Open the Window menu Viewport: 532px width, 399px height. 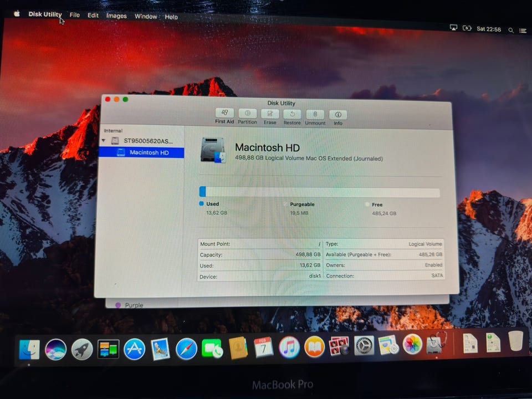pos(146,17)
